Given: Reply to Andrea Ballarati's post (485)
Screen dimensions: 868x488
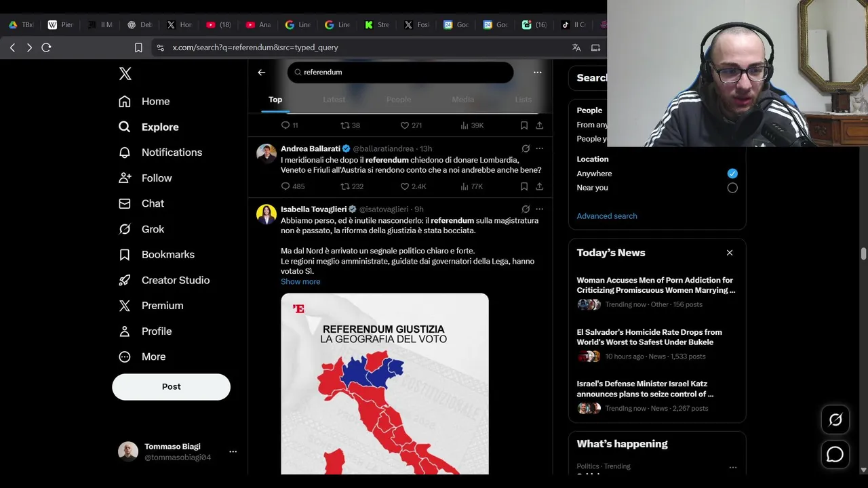Looking at the screenshot, I should (x=285, y=186).
